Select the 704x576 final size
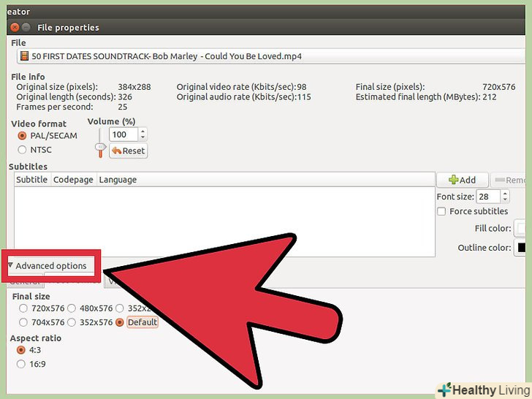 23,322
